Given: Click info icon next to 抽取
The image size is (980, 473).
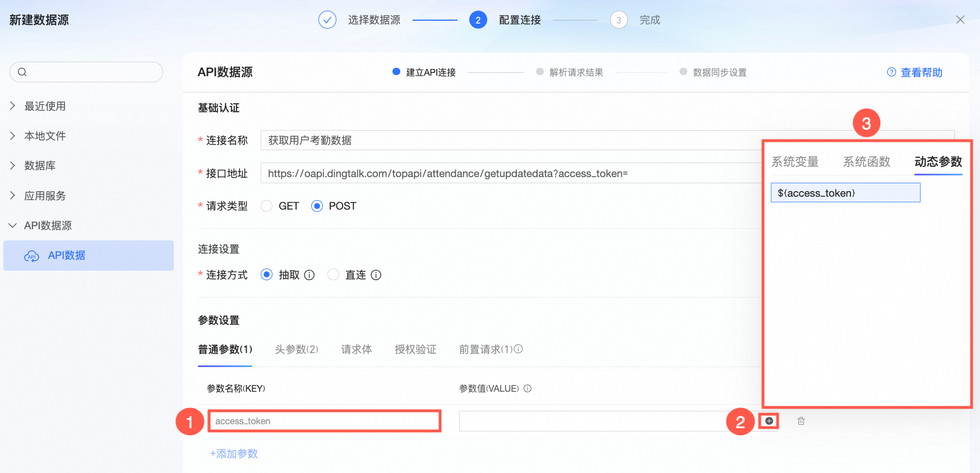Looking at the screenshot, I should (x=309, y=275).
